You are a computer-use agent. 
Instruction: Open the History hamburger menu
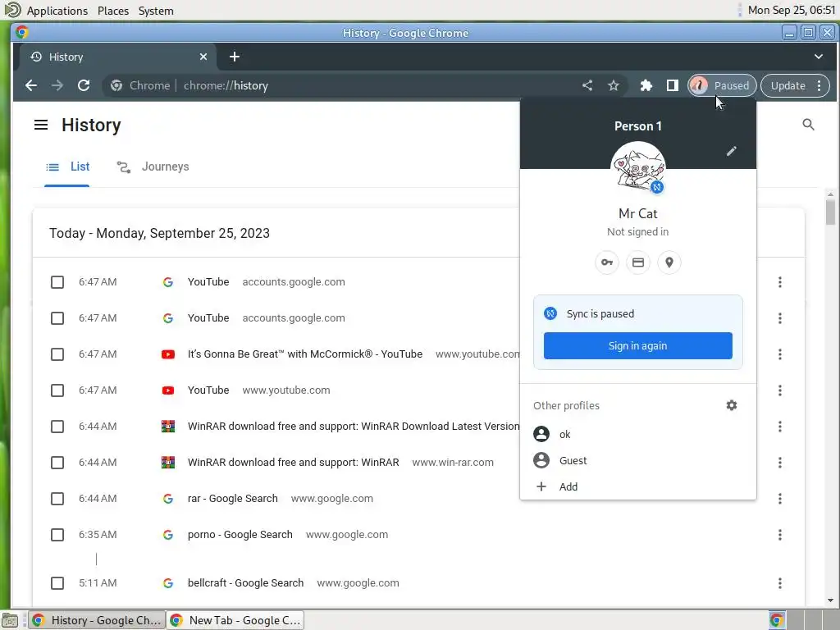point(41,125)
